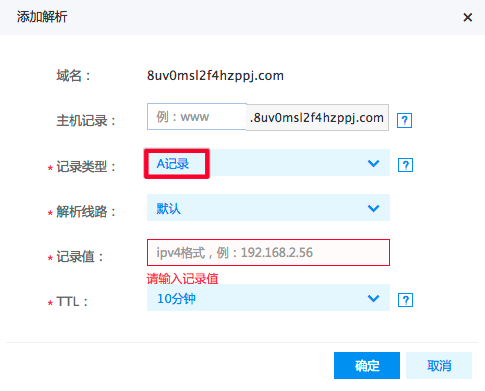This screenshot has height=391, width=485.
Task: Click the 主机记录 label
Action: pos(86,121)
